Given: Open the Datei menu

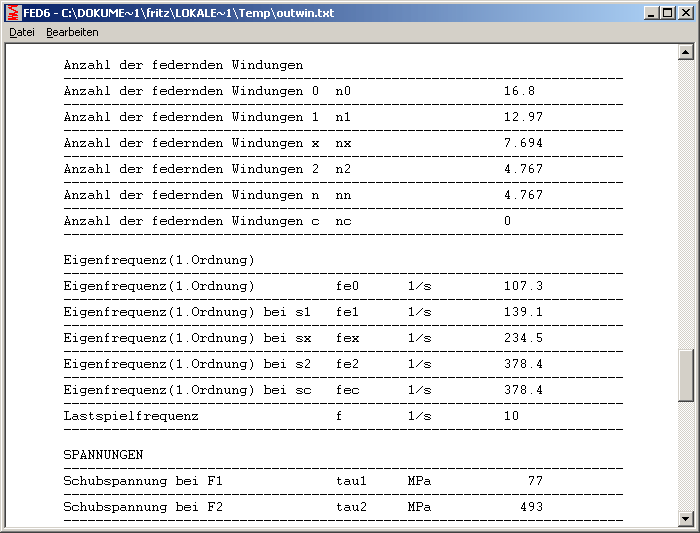Looking at the screenshot, I should tap(22, 33).
